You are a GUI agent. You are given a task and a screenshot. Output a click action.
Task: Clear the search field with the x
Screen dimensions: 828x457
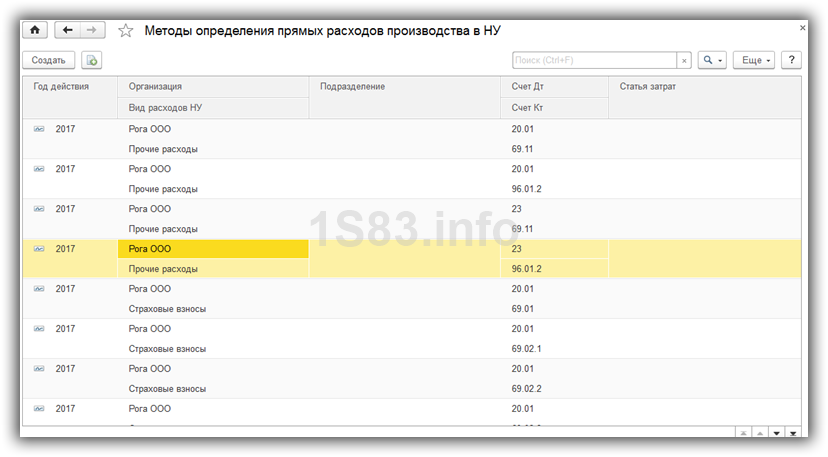[x=684, y=60]
